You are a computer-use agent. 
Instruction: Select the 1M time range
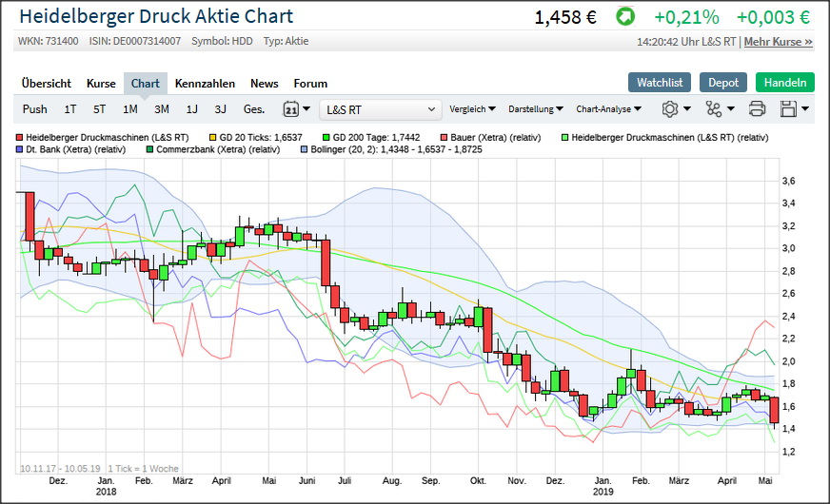tap(130, 109)
